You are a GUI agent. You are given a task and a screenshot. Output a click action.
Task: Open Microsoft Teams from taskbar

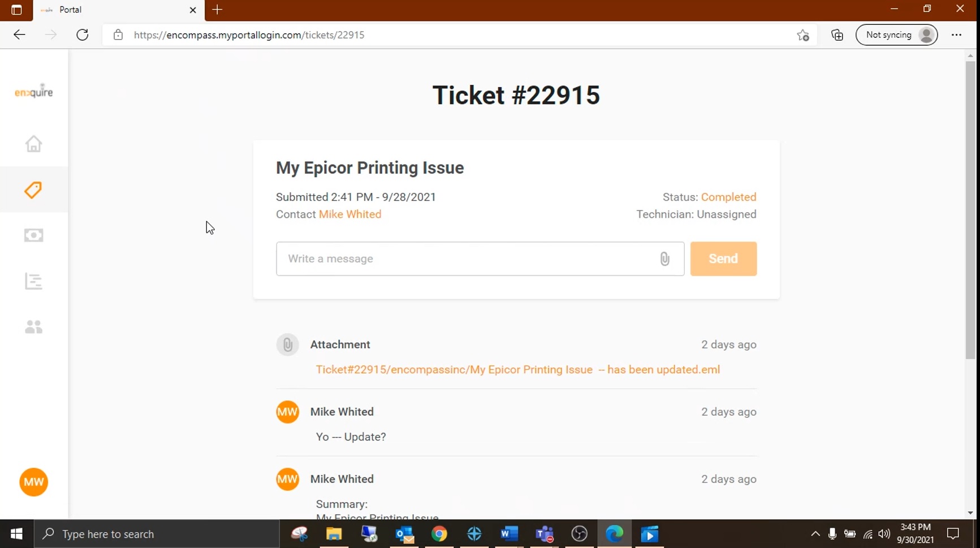[x=545, y=534]
